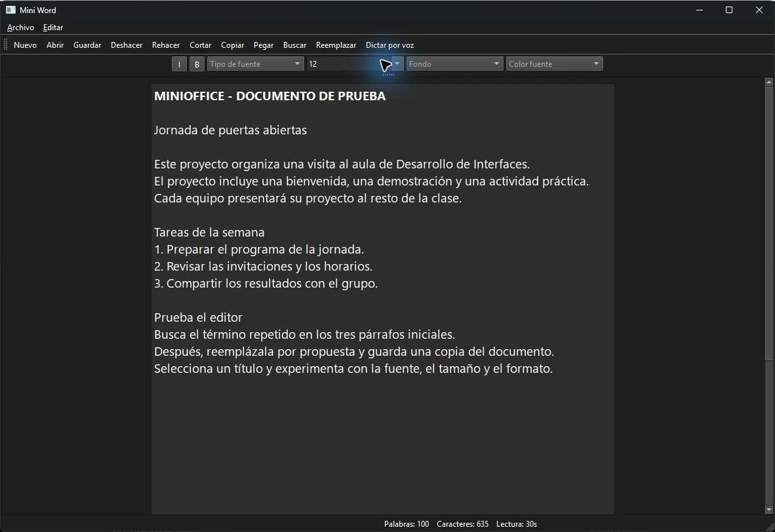The height and width of the screenshot is (532, 775).
Task: Click list item 2. Revisar las invitaciones
Action: (263, 266)
